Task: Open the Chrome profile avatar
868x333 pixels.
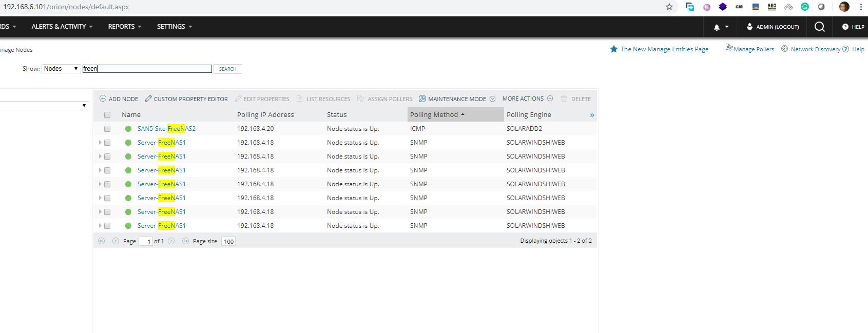Action: pos(844,7)
